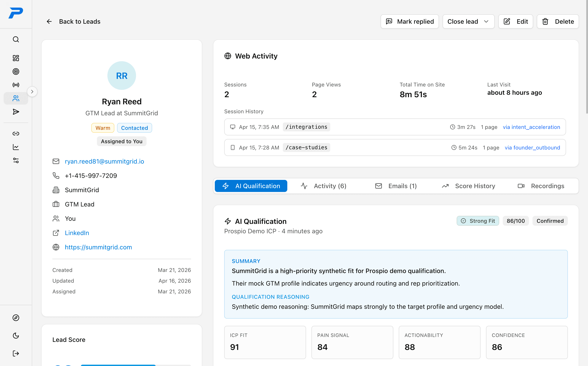Click the globe icon beside website URL
The height and width of the screenshot is (366, 588).
[56, 247]
